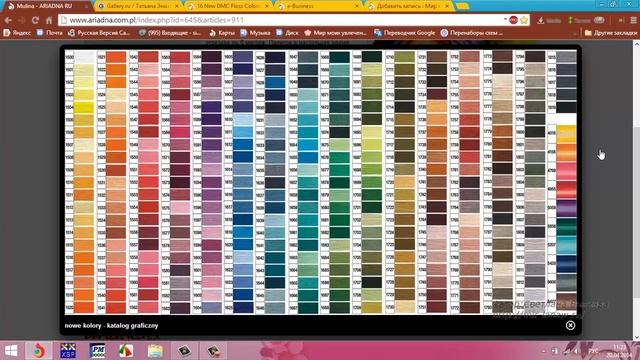Open the Почта bookmark
The image size is (640, 360).
(x=49, y=33)
